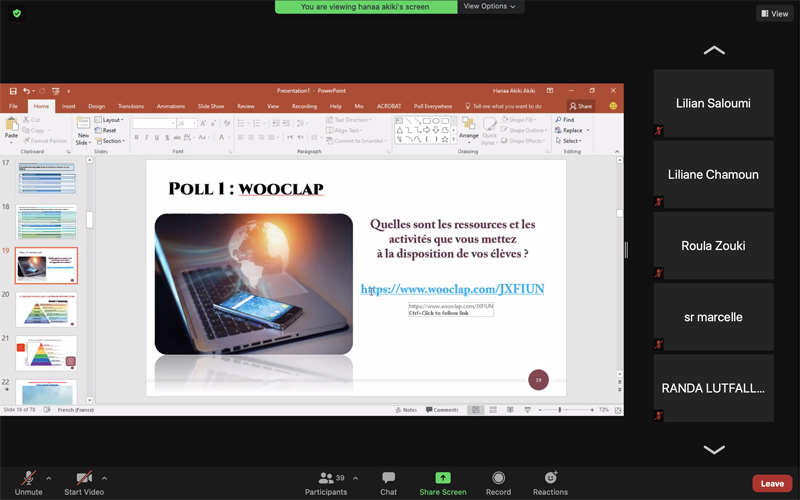The image size is (800, 500).
Task: Toggle Underline formatting
Action: point(157,137)
